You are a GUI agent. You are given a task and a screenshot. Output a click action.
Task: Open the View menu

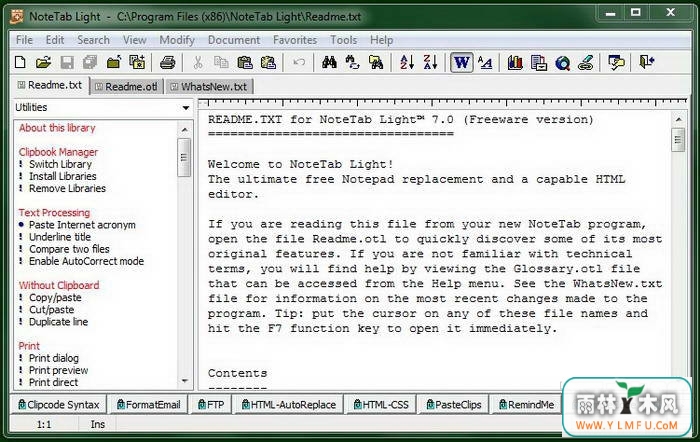(135, 40)
